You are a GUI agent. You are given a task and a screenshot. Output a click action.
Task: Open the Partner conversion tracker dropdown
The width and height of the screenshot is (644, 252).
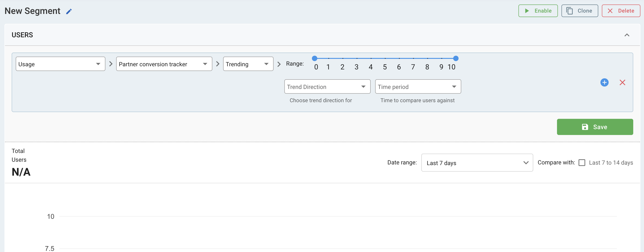164,64
